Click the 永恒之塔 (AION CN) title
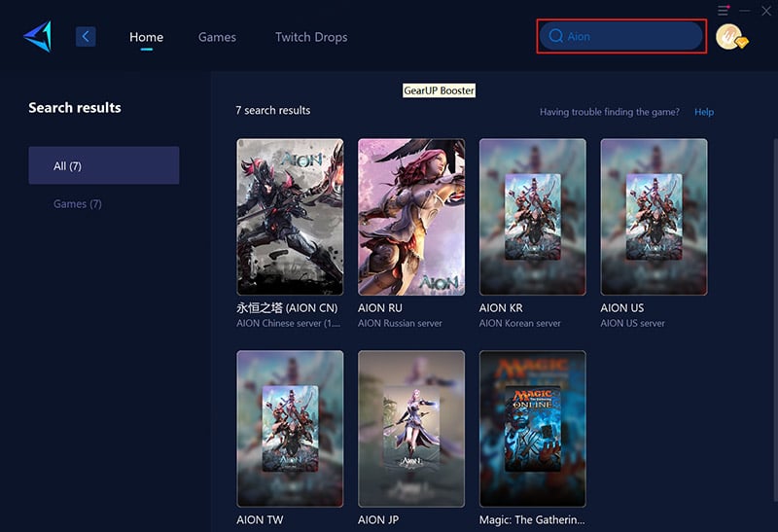The image size is (778, 532). [287, 308]
